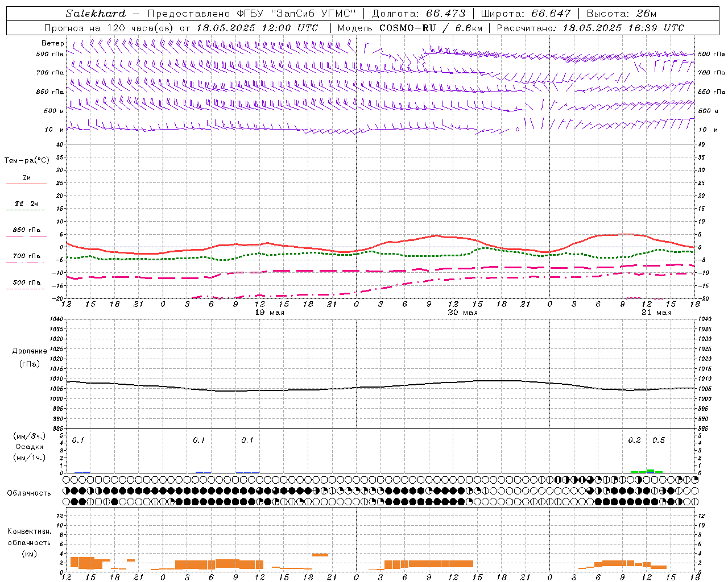728x582 pixels.
Task: Click the Облачность cloud cover label
Action: pyautogui.click(x=29, y=493)
